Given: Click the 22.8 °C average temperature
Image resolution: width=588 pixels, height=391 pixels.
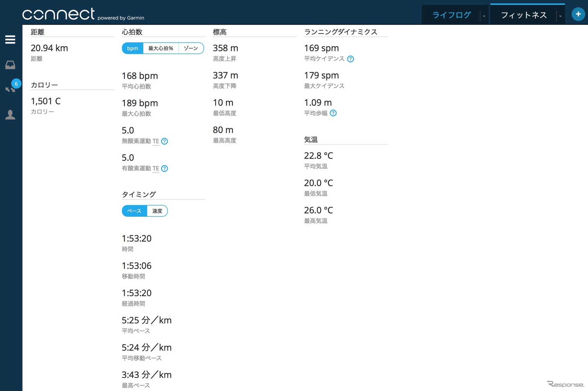Looking at the screenshot, I should (318, 156).
